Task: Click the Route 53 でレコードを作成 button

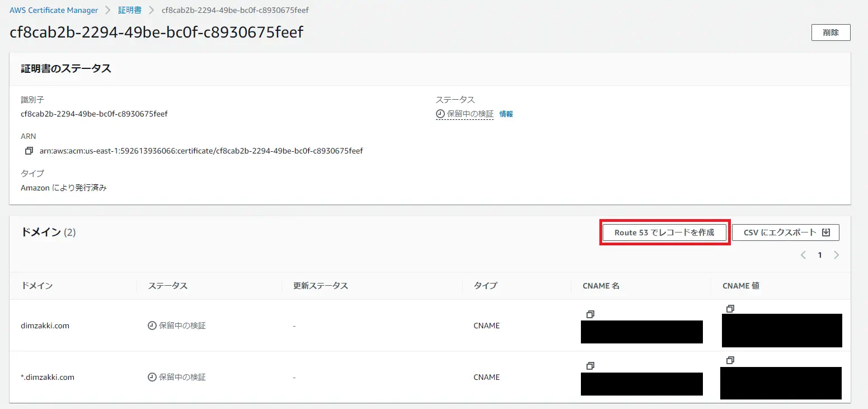Action: pyautogui.click(x=664, y=232)
